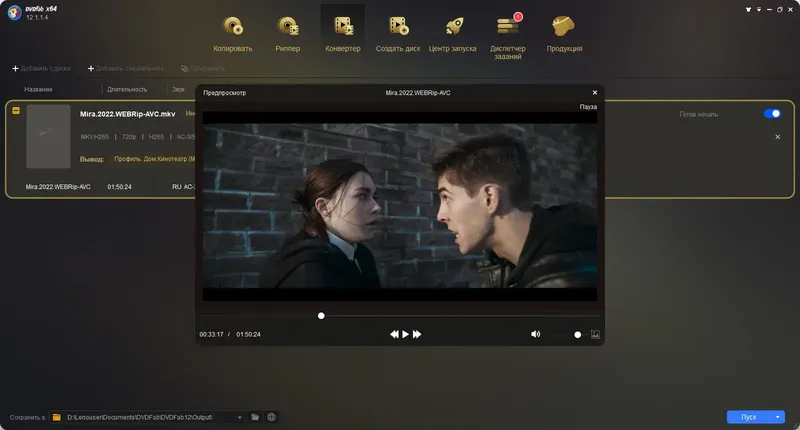This screenshot has height=430, width=800.
Task: Click the Mira.2022 video thumbnail
Action: (x=48, y=136)
